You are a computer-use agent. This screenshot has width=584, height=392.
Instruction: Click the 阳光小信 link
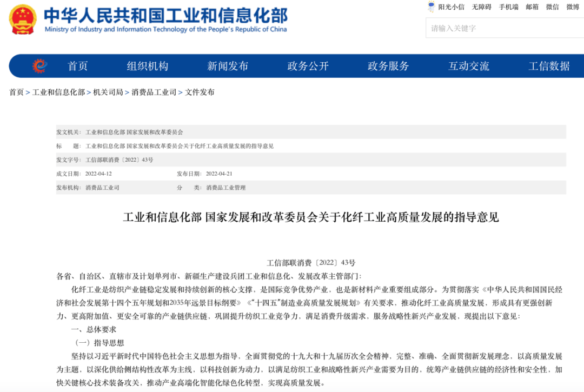click(451, 7)
